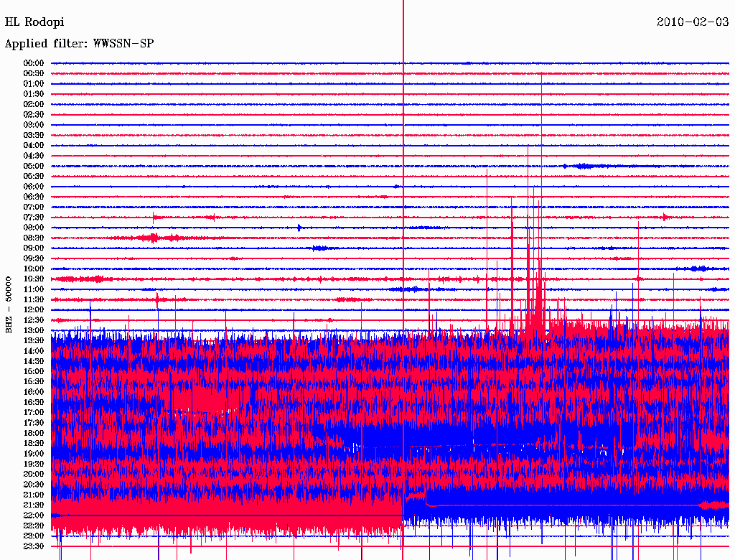Screen dimensions: 735x560
Task: Click the '03:00' time label
Action: [x=34, y=125]
